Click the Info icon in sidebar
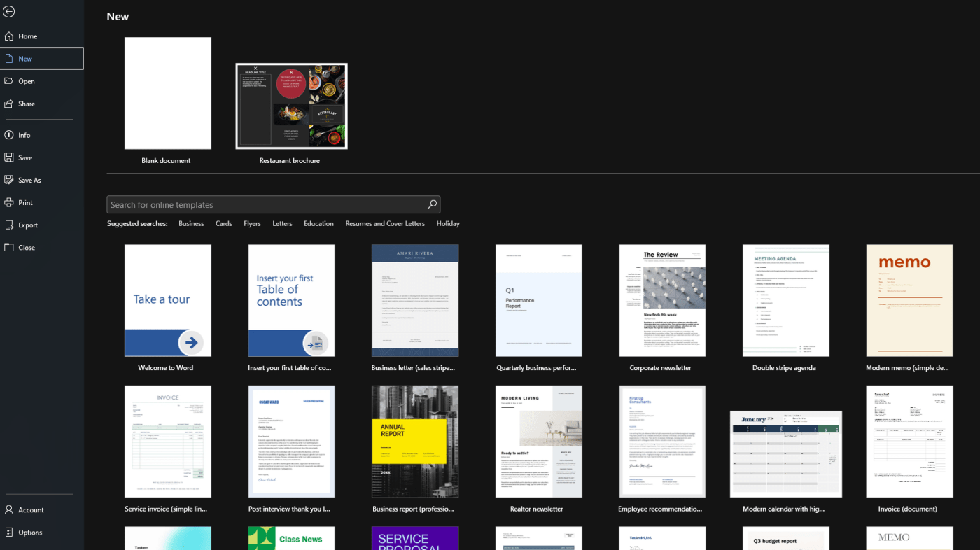Image resolution: width=980 pixels, height=550 pixels. tap(9, 135)
